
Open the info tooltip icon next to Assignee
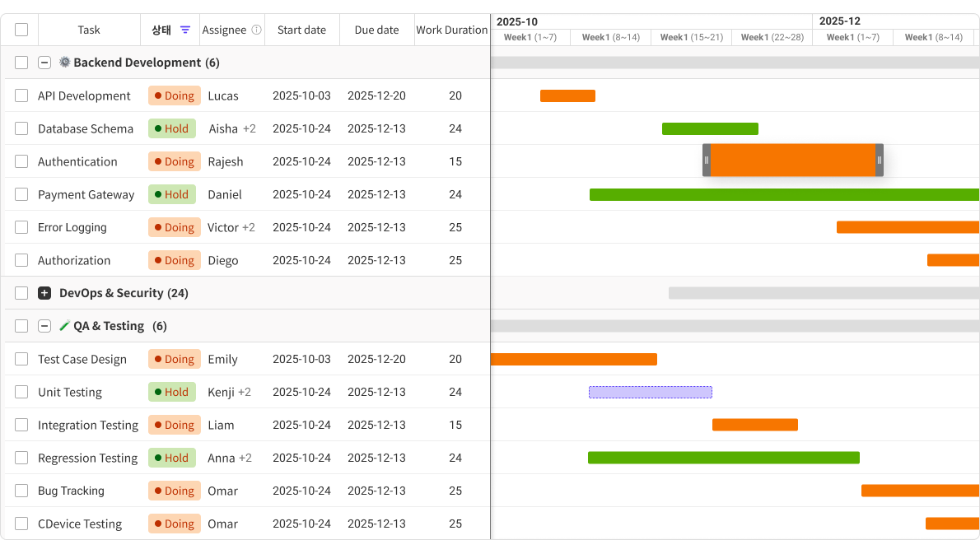255,28
